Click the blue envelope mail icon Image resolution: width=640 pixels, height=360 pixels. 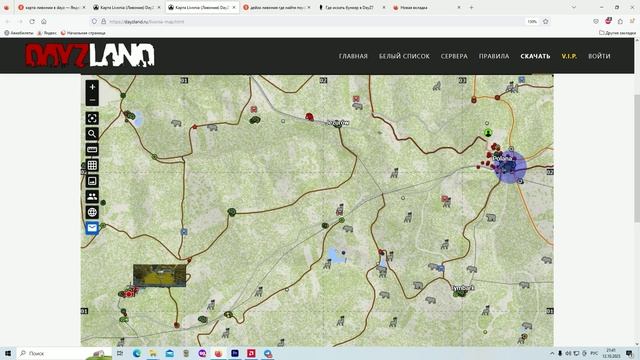tap(92, 228)
